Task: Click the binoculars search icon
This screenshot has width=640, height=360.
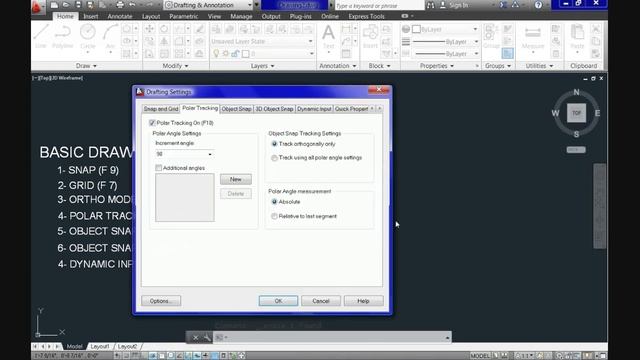Action: pos(430,5)
